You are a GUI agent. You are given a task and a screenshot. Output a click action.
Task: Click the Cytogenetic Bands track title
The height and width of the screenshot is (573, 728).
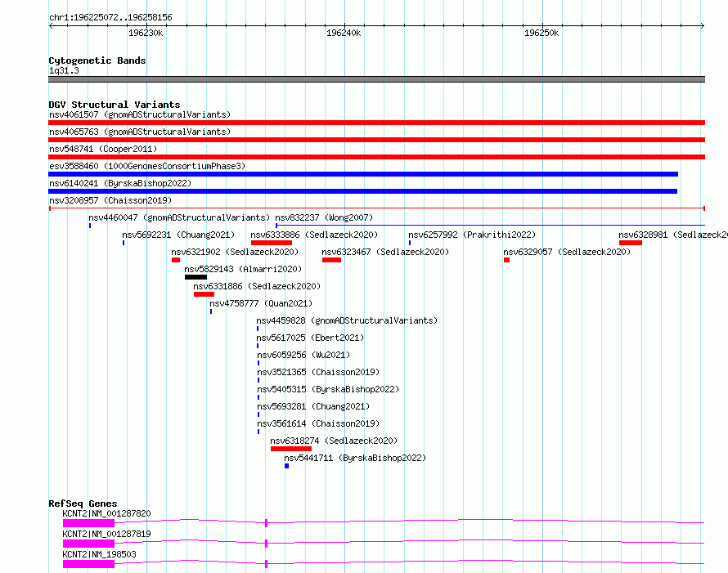97,60
